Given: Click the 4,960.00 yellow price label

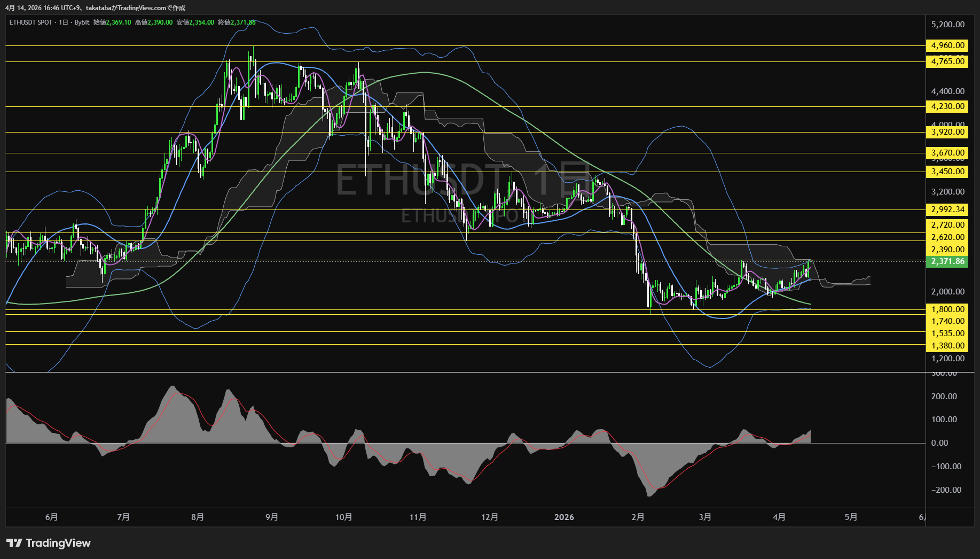Looking at the screenshot, I should click(x=947, y=45).
